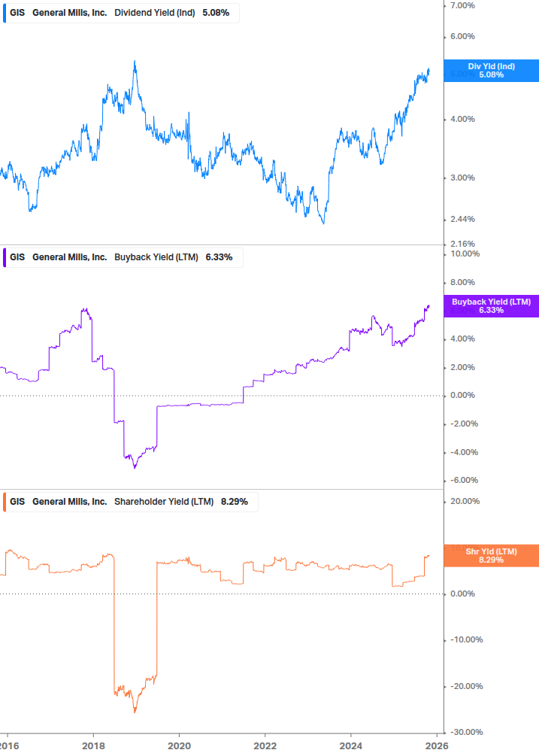539x756 pixels.
Task: Click the 5.08% value in the dividend legend
Action: click(x=216, y=13)
